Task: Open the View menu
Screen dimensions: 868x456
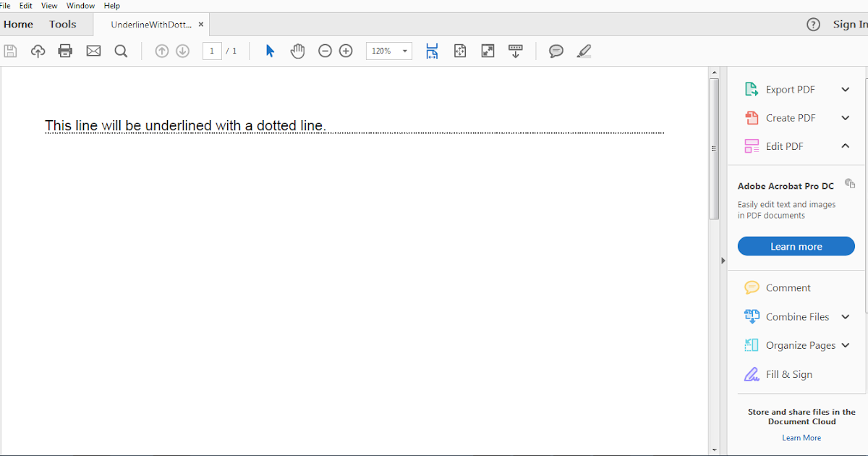Action: point(48,5)
